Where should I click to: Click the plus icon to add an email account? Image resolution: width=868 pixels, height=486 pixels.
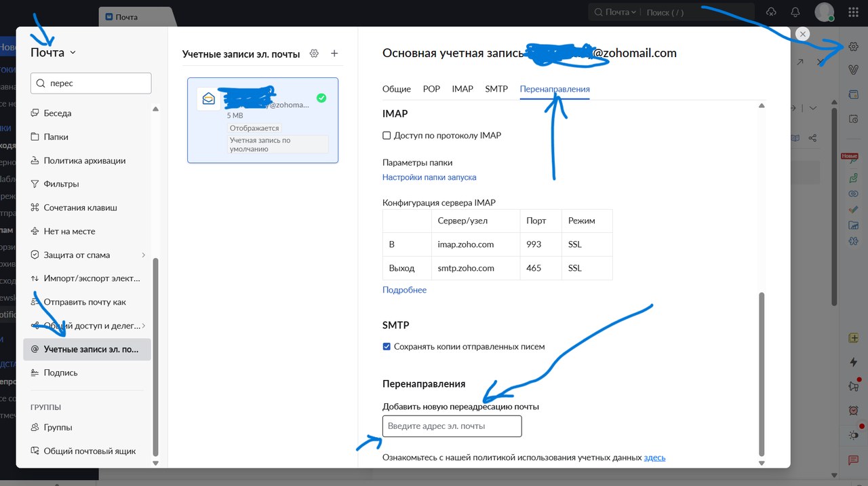334,53
